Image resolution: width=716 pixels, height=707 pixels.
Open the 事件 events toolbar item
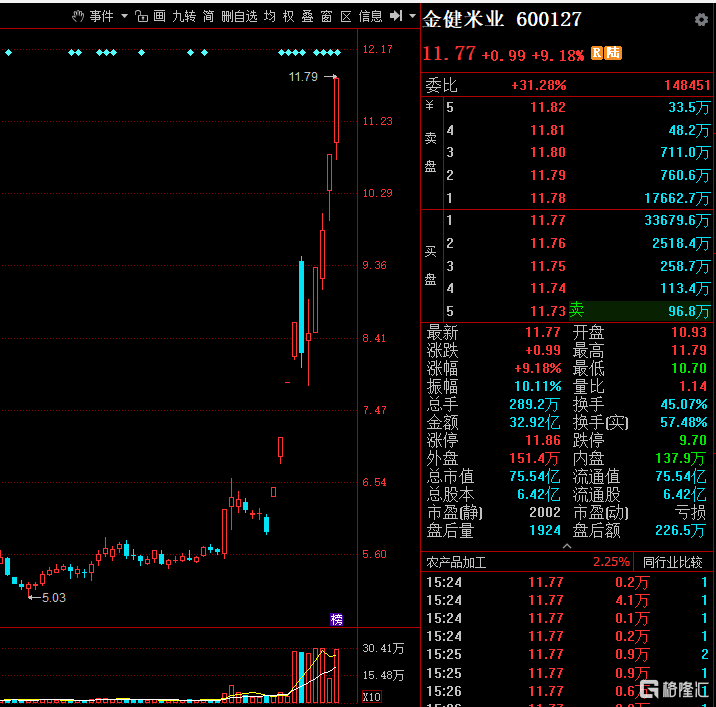(101, 16)
